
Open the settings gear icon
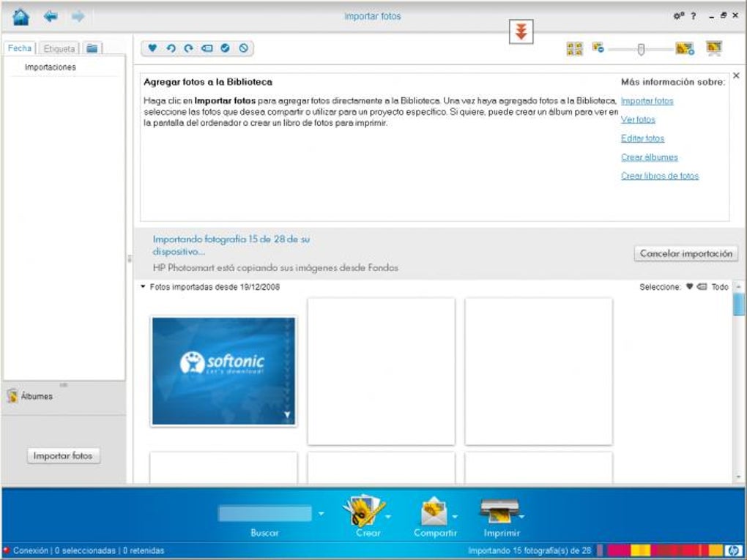[x=678, y=15]
